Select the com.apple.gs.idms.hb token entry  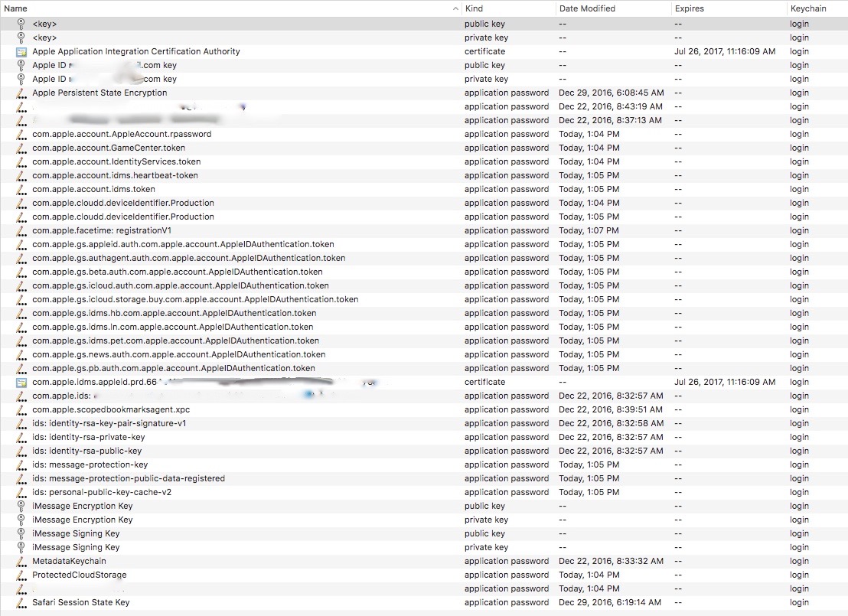(x=424, y=314)
